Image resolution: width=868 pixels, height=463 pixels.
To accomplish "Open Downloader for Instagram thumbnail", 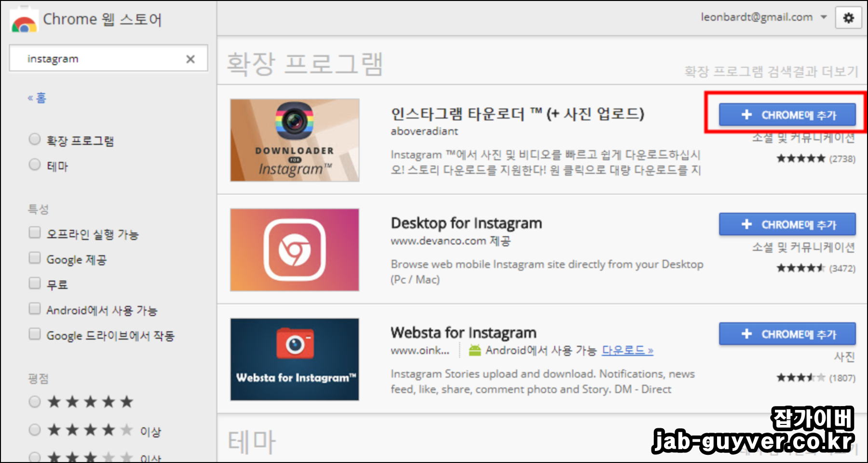I will point(295,140).
